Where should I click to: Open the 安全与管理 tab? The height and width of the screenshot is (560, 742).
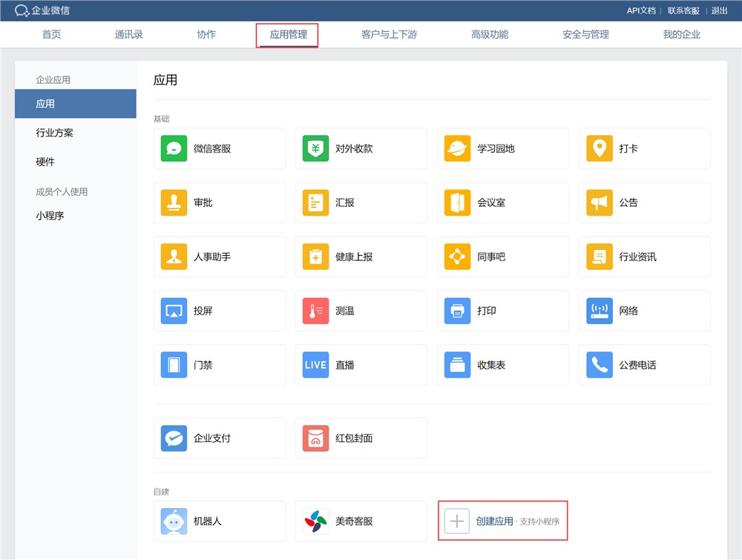[585, 35]
